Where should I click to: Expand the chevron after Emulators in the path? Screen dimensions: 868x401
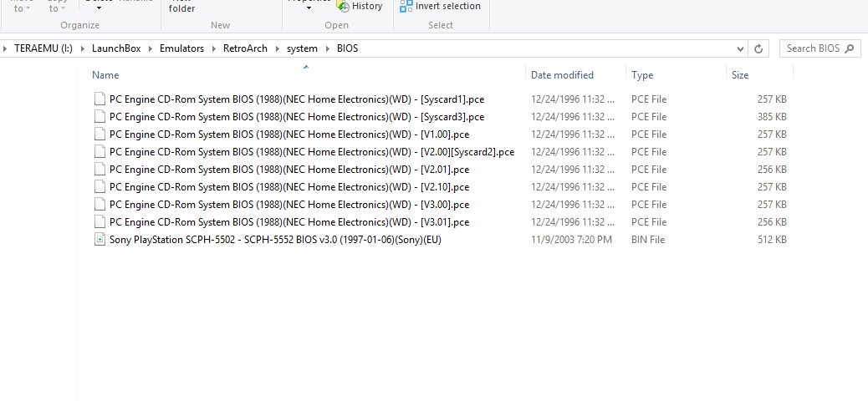tap(214, 48)
